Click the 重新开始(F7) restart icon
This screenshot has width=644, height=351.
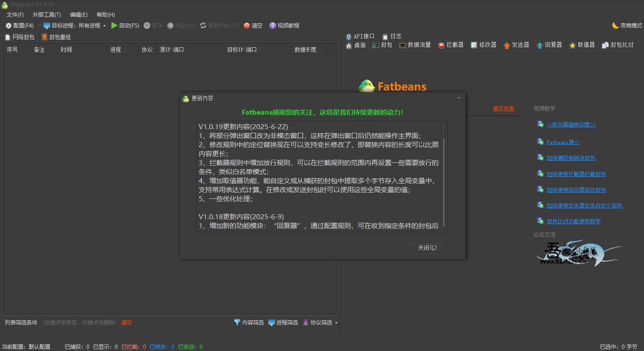203,26
